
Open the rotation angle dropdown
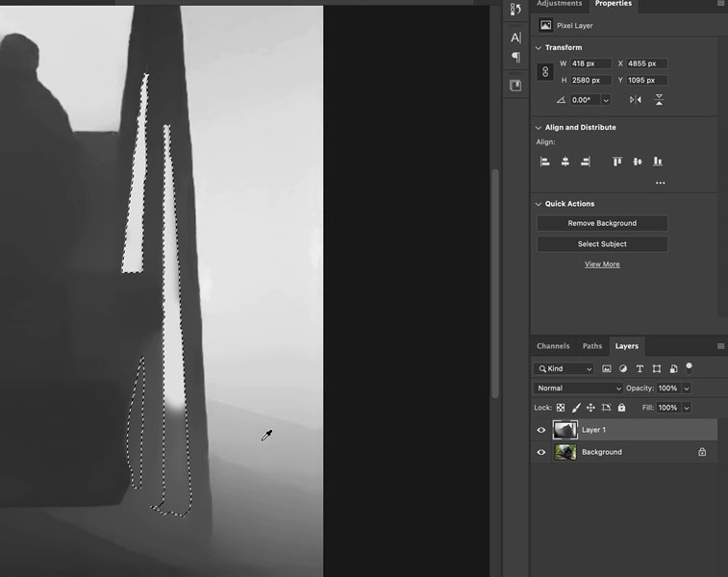(x=606, y=100)
